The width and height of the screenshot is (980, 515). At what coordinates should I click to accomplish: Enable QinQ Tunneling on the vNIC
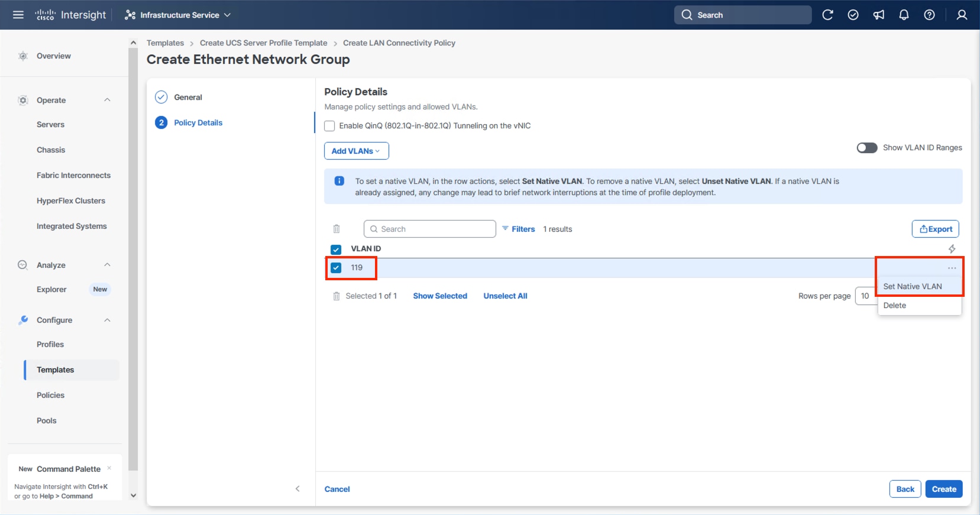[330, 126]
